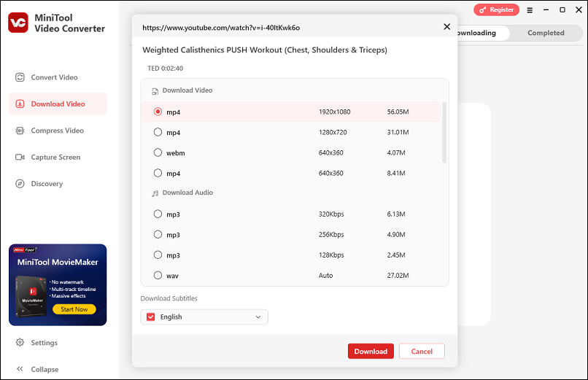Screen dimensions: 588x380
Task: Select mp3 256Kbps radio button
Action: (x=158, y=235)
